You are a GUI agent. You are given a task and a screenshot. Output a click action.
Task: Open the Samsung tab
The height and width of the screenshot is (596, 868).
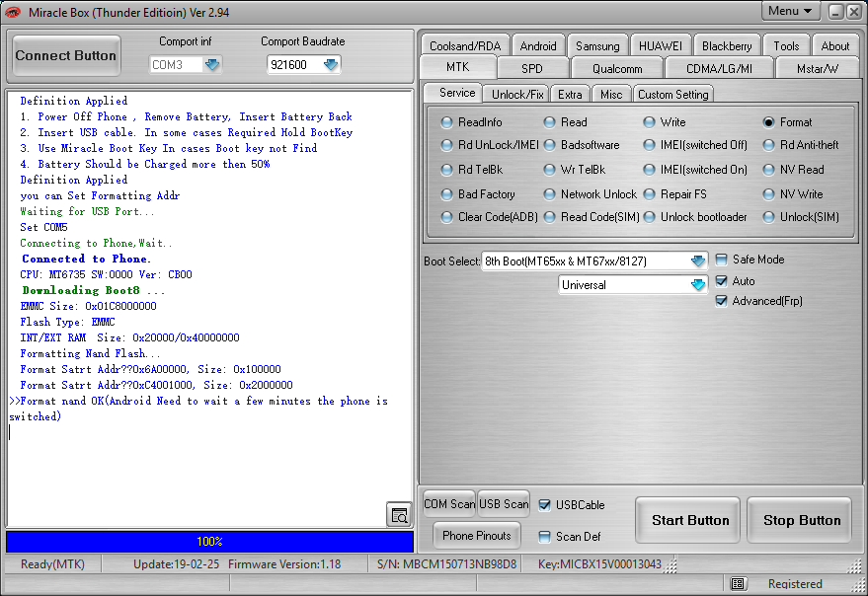pyautogui.click(x=597, y=46)
